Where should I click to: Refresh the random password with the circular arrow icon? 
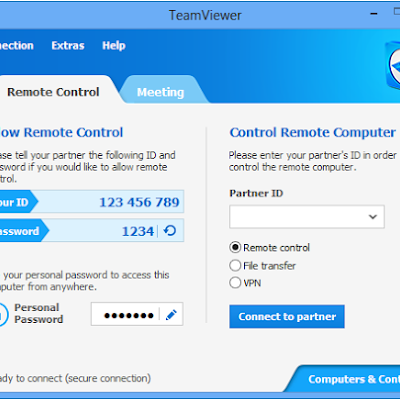pos(170,231)
